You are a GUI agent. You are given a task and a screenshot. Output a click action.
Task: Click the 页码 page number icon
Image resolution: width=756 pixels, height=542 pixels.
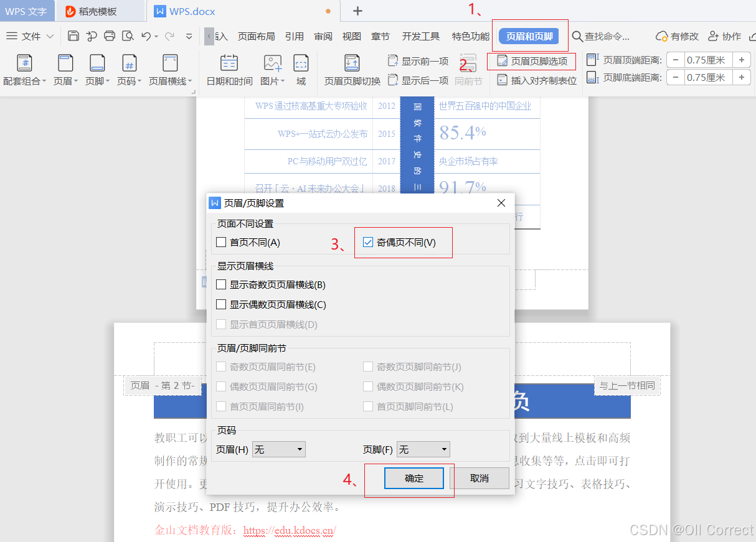point(129,63)
